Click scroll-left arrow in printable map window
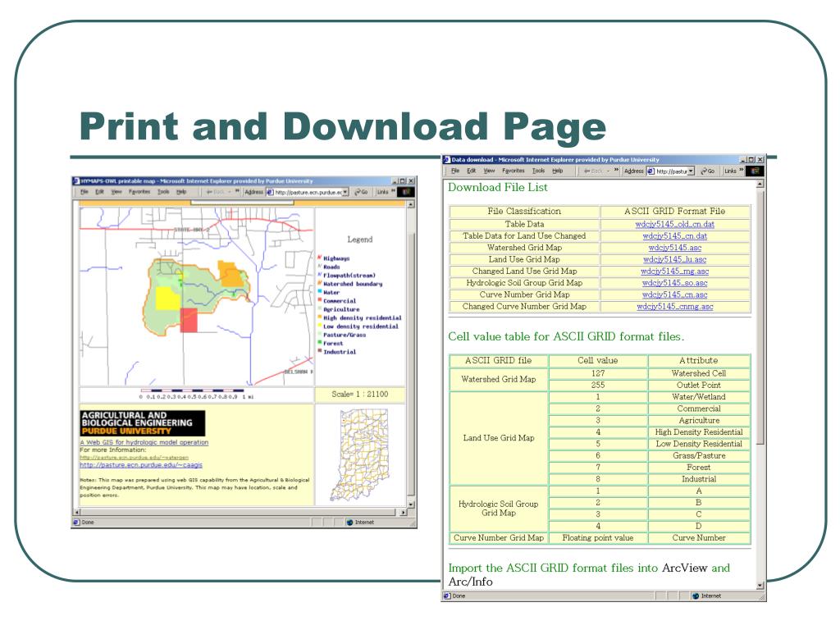840x630 pixels. point(76,512)
